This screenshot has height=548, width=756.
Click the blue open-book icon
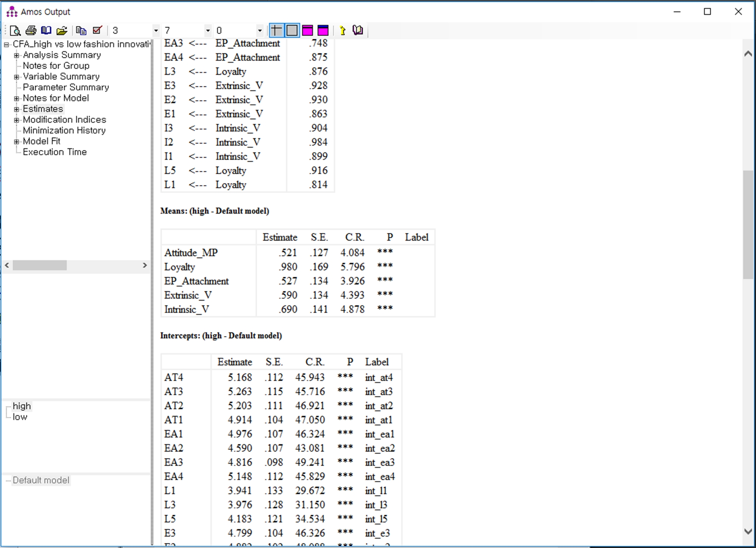tap(46, 31)
